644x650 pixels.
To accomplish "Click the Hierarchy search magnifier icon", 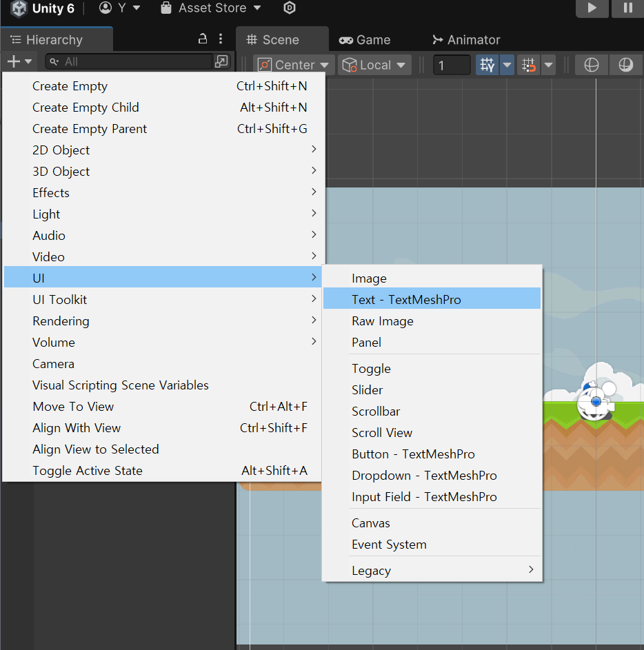I will 54,62.
